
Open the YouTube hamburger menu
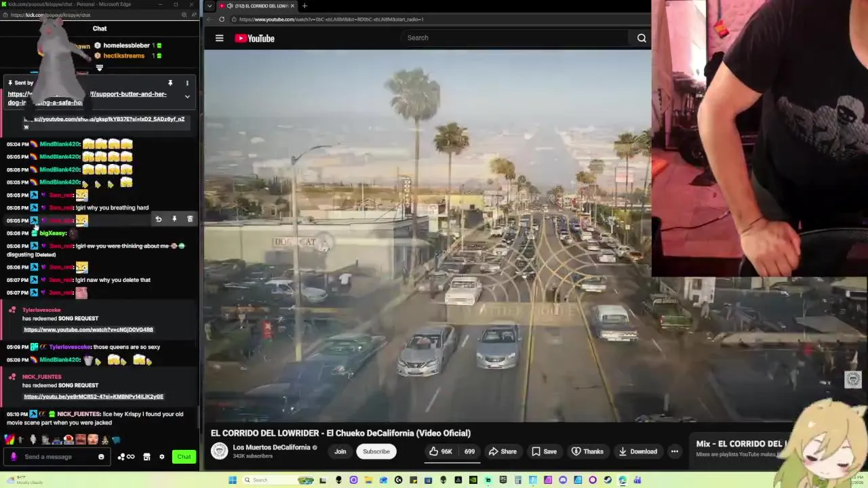219,39
